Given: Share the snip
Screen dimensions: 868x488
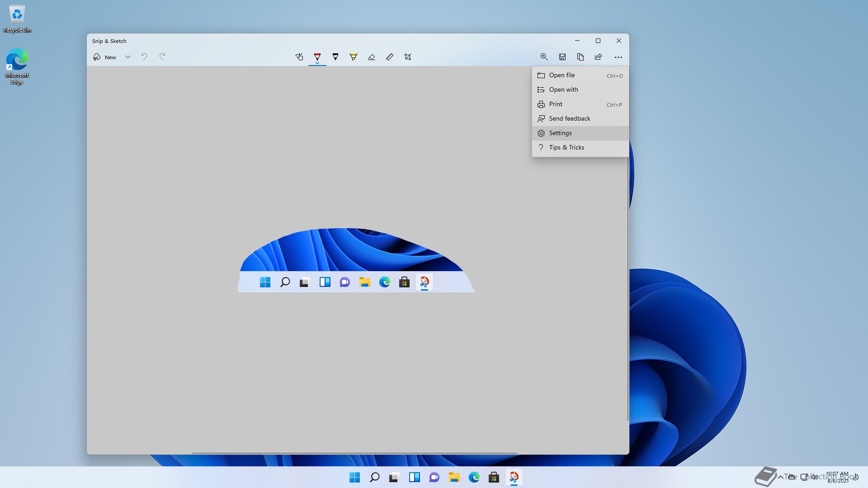Looking at the screenshot, I should (599, 57).
